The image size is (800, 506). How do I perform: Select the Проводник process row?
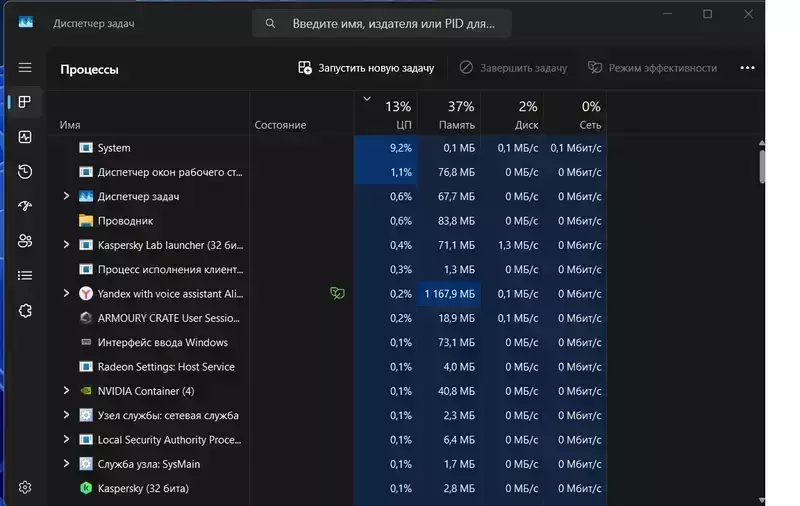click(x=327, y=221)
